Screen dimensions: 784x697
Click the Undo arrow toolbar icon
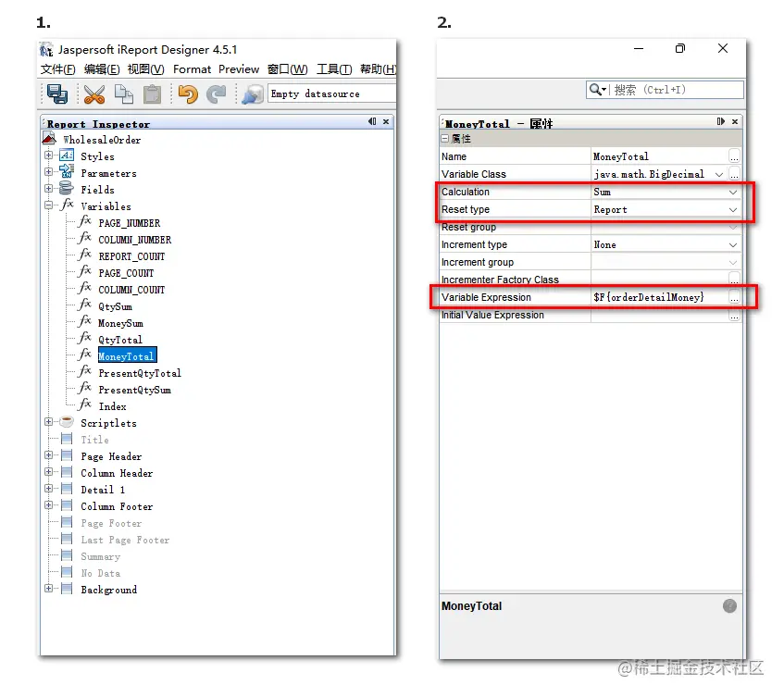[x=188, y=94]
